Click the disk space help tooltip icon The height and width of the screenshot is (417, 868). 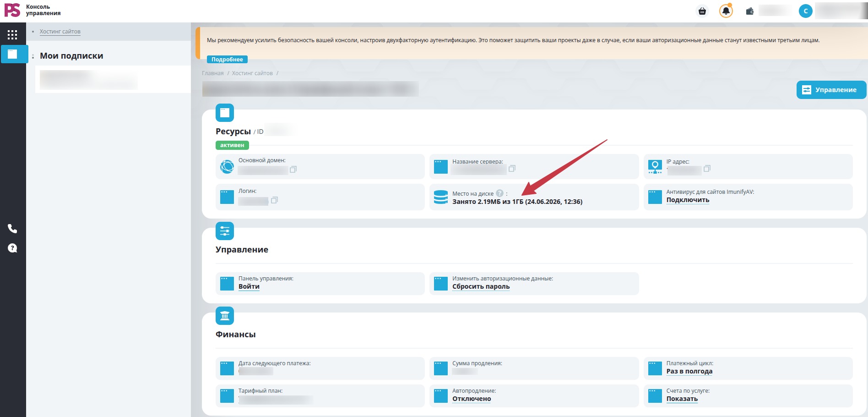500,193
